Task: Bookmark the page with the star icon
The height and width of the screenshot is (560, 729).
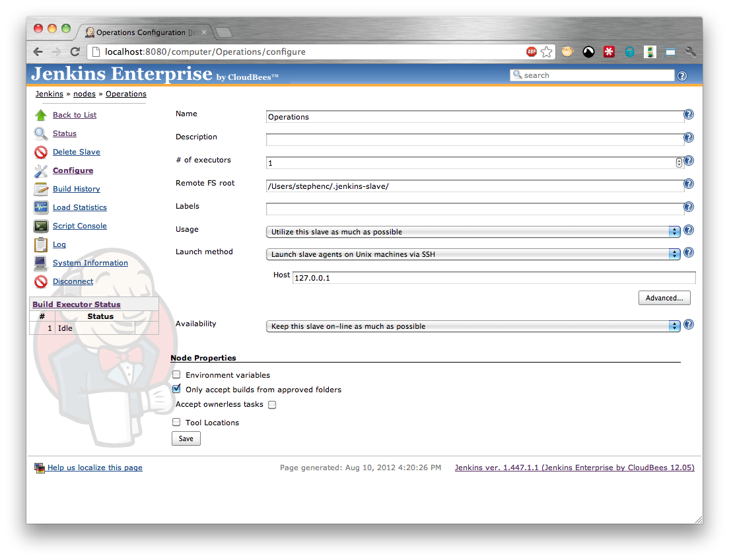Action: pyautogui.click(x=546, y=52)
